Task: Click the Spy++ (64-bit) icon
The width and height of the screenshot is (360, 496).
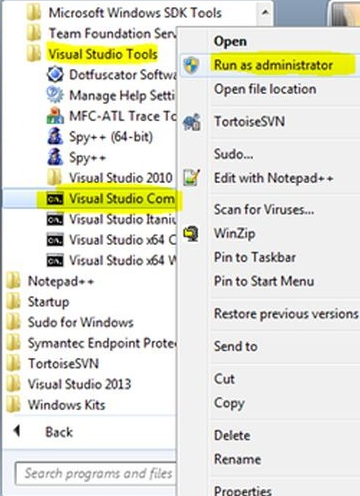Action: pyautogui.click(x=55, y=136)
